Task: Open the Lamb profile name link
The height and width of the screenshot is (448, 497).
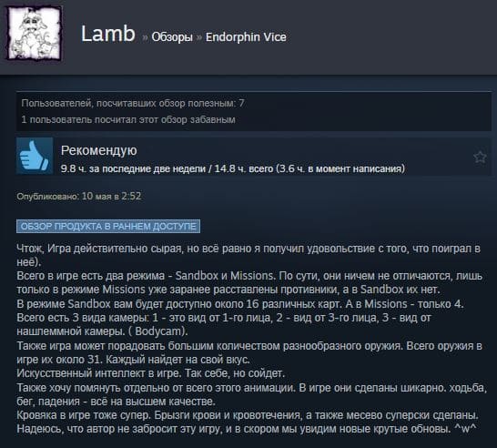Action: [x=107, y=34]
